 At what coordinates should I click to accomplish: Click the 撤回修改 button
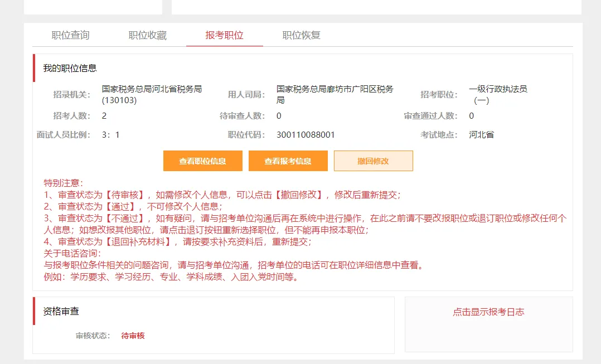click(x=374, y=161)
